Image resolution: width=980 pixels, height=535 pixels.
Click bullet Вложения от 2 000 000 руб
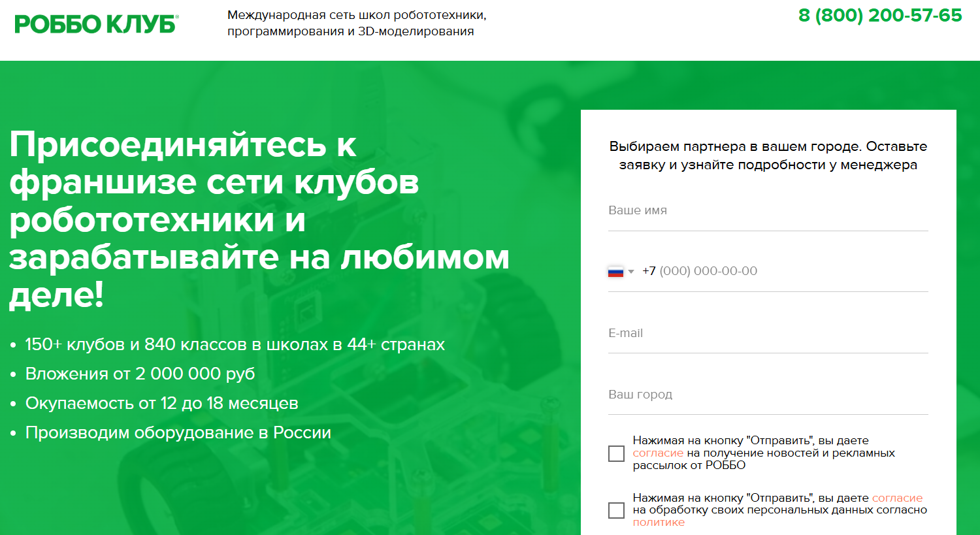click(x=140, y=374)
